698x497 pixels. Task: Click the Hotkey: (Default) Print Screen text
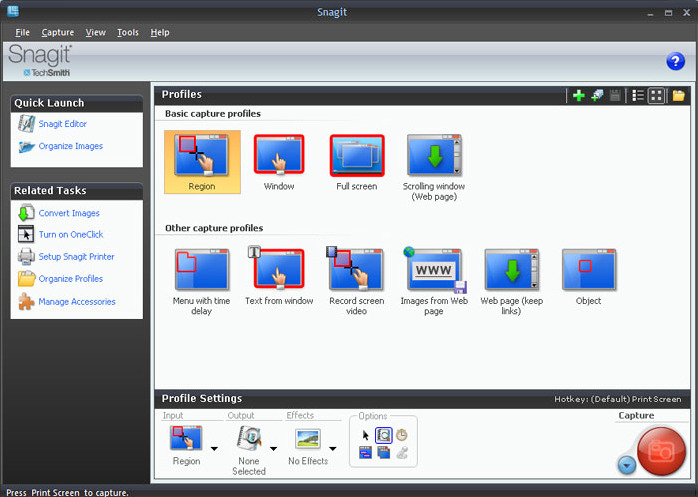617,399
